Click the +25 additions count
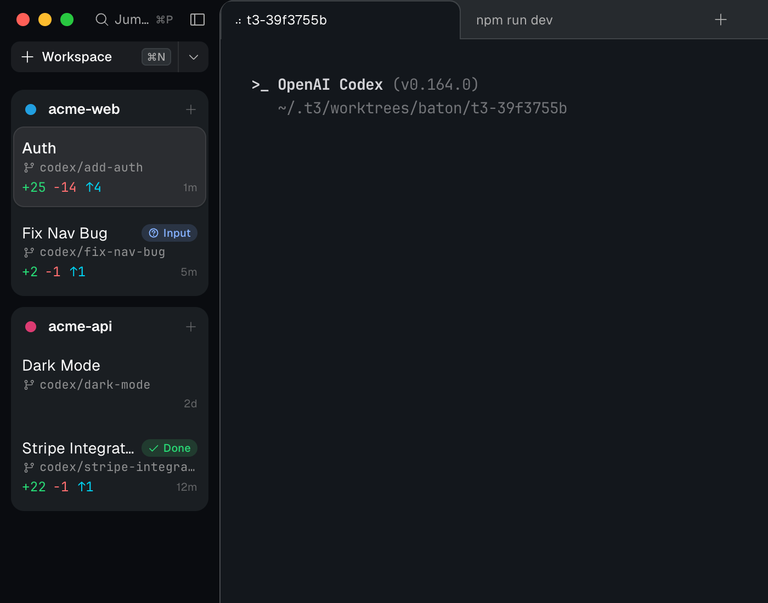 34,188
